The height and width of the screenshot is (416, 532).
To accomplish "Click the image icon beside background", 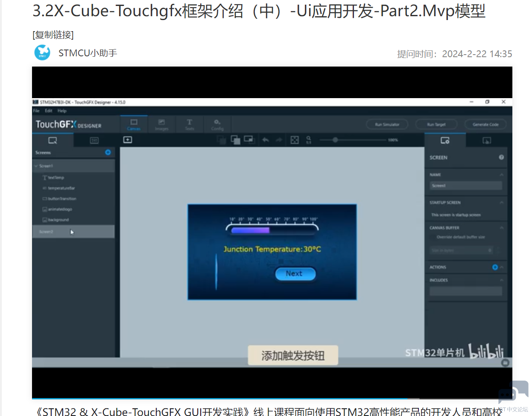I will click(x=44, y=220).
